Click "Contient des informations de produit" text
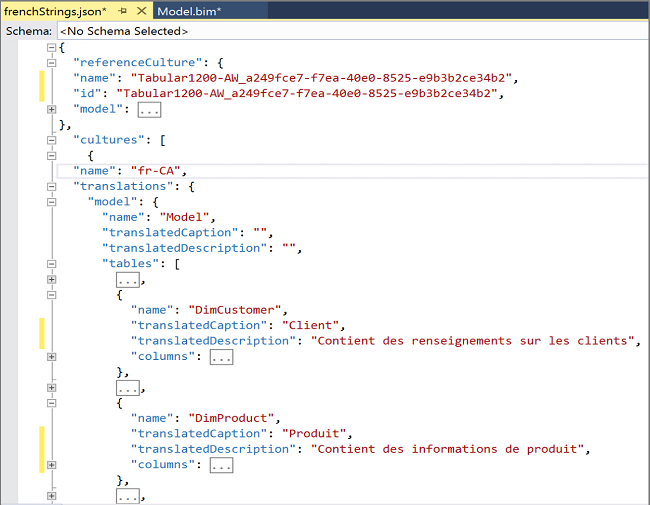 [447, 449]
